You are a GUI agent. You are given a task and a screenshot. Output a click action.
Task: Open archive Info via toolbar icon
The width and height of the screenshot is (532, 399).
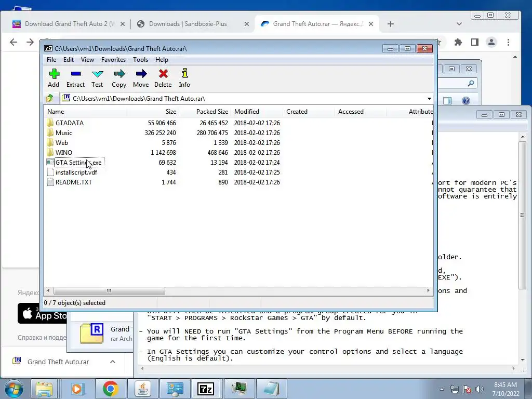point(184,78)
